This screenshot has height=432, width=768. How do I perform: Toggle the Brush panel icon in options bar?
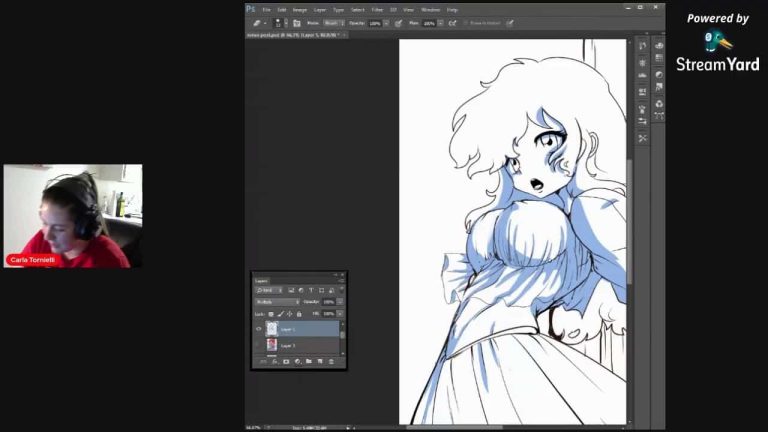coord(297,22)
